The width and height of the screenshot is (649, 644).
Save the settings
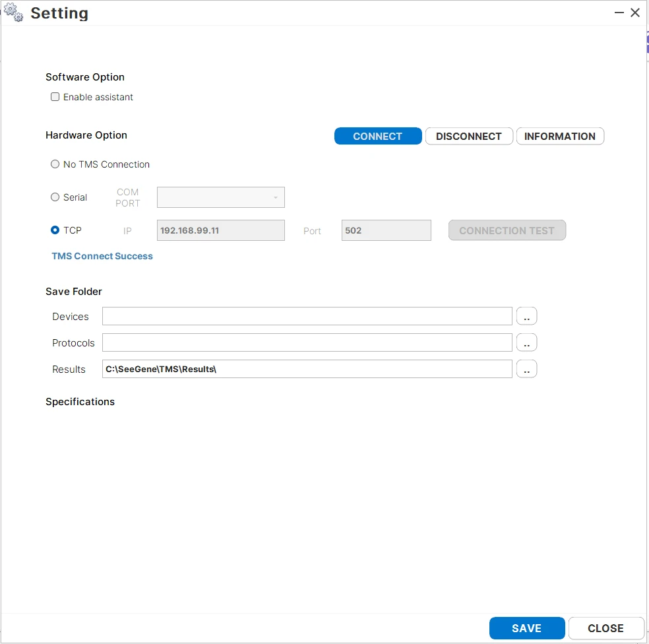pyautogui.click(x=527, y=628)
